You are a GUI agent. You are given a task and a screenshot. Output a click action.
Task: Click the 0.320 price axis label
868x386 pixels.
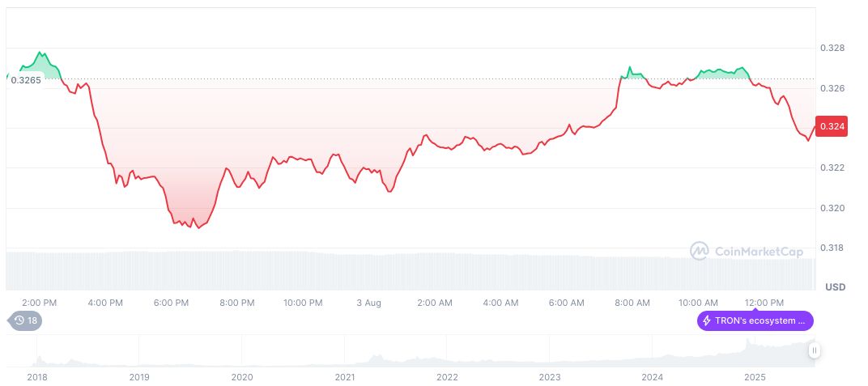tap(832, 208)
